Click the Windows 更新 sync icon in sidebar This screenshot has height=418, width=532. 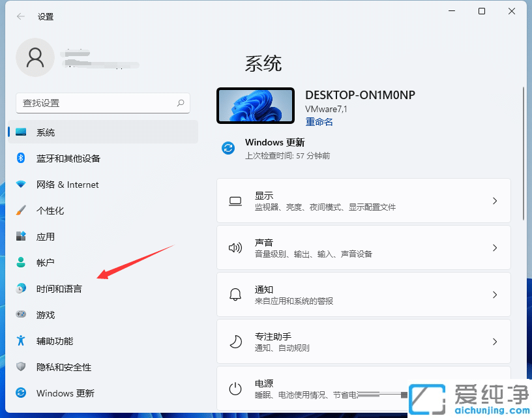tap(21, 393)
